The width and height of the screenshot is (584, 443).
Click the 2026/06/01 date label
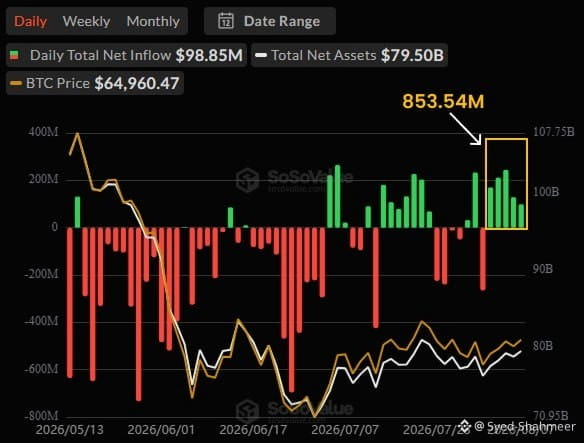pyautogui.click(x=161, y=430)
